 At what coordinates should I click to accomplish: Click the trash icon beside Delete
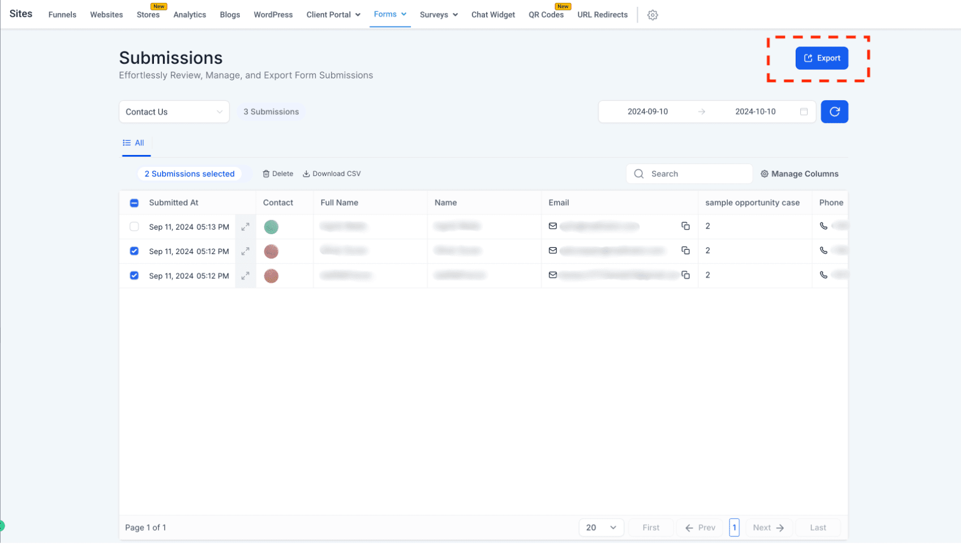click(266, 174)
